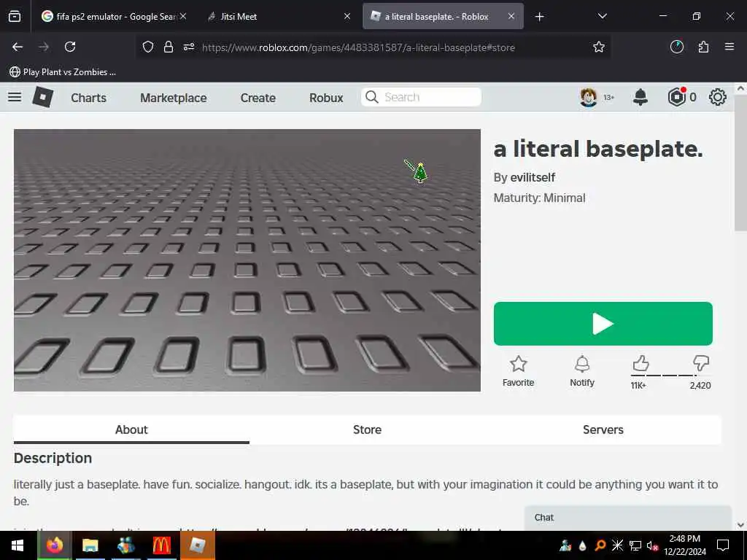Go to the Create page
This screenshot has height=560, width=747.
coord(258,98)
